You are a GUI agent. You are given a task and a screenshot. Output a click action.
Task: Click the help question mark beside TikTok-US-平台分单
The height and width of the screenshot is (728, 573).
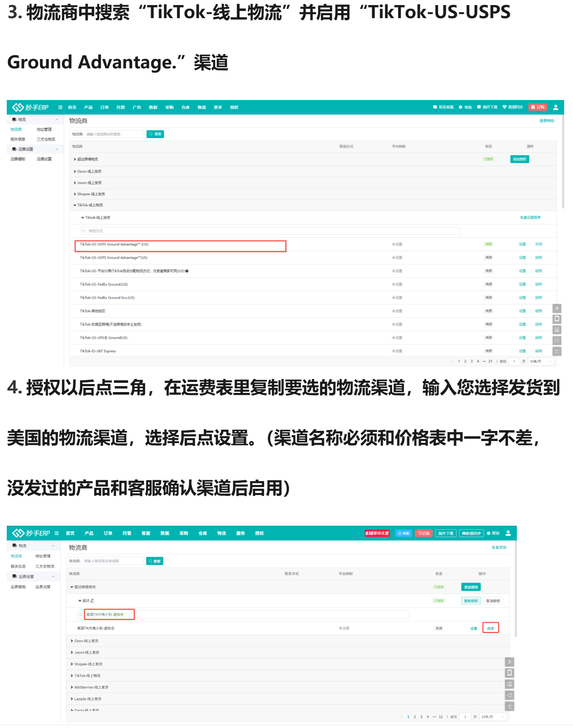pos(187,271)
